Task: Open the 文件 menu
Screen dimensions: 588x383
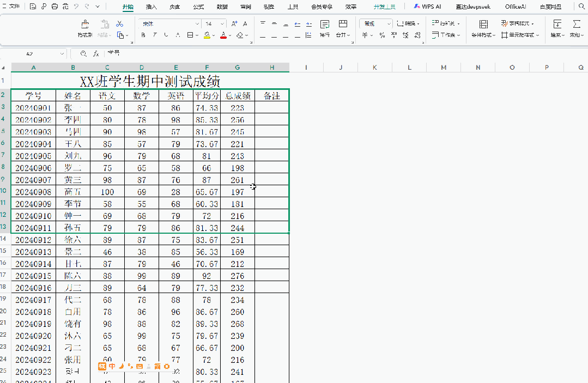Action: (x=11, y=7)
